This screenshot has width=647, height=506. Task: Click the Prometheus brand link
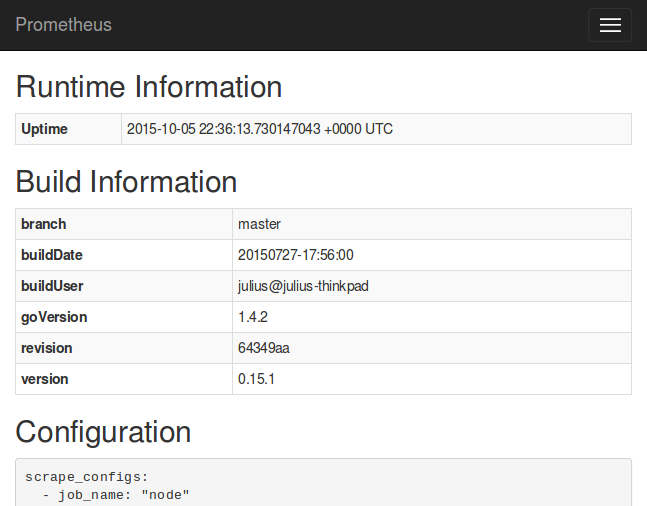coord(64,25)
